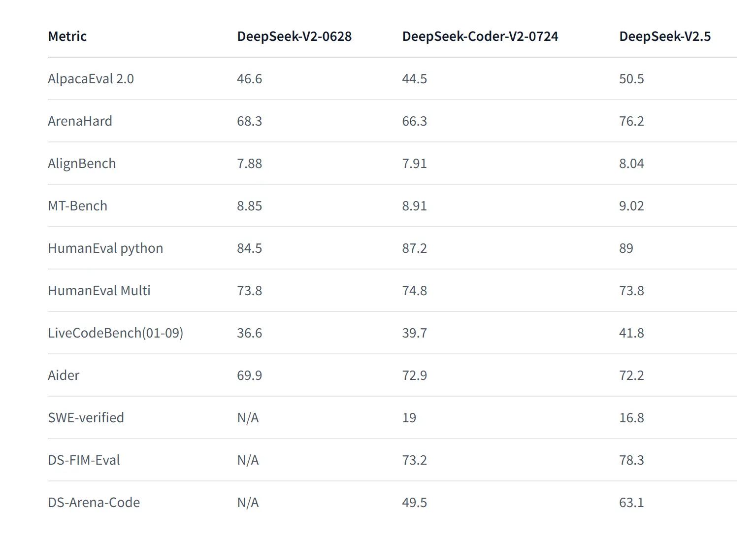Select the SWE-verified row label
This screenshot has width=756, height=544.
86,418
